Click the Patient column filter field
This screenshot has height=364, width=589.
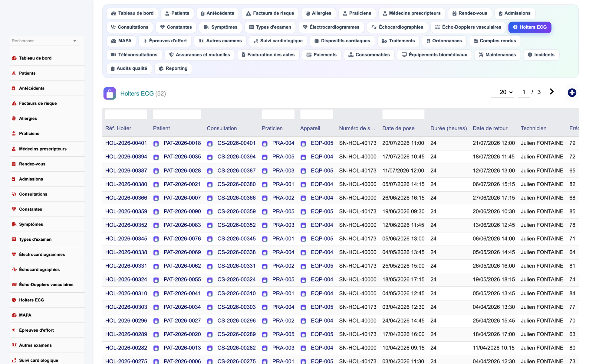point(177,115)
